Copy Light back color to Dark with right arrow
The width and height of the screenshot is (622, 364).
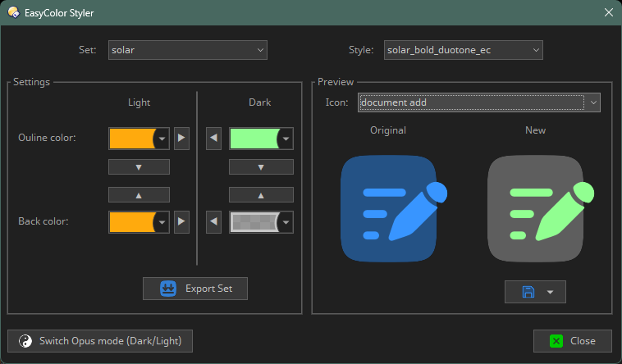[181, 221]
